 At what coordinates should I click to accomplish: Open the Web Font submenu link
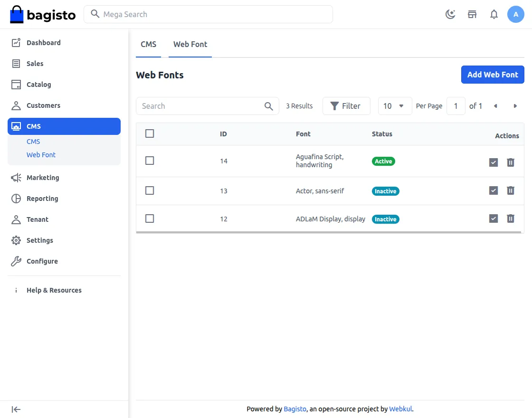[x=41, y=155]
